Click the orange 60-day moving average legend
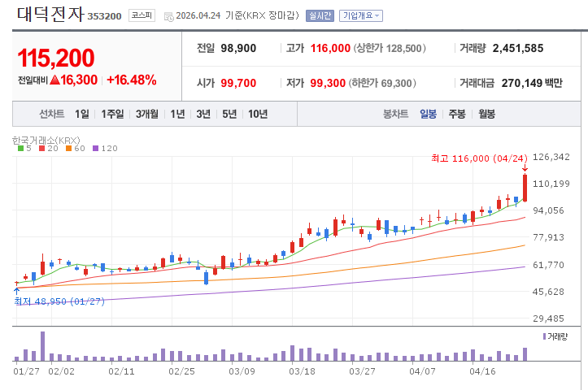 [x=74, y=149]
